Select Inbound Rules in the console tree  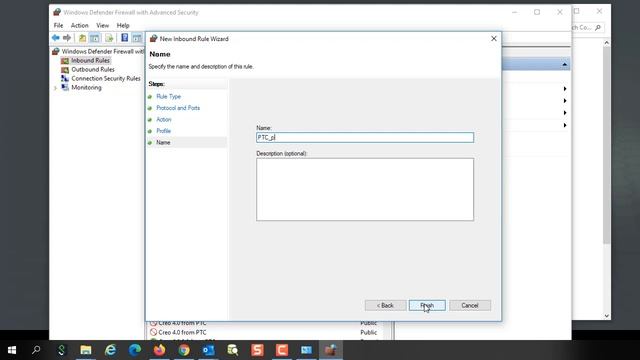click(x=90, y=60)
